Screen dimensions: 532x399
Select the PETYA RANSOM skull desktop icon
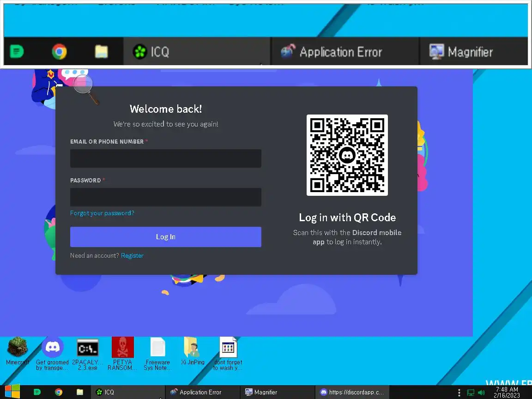coord(122,353)
